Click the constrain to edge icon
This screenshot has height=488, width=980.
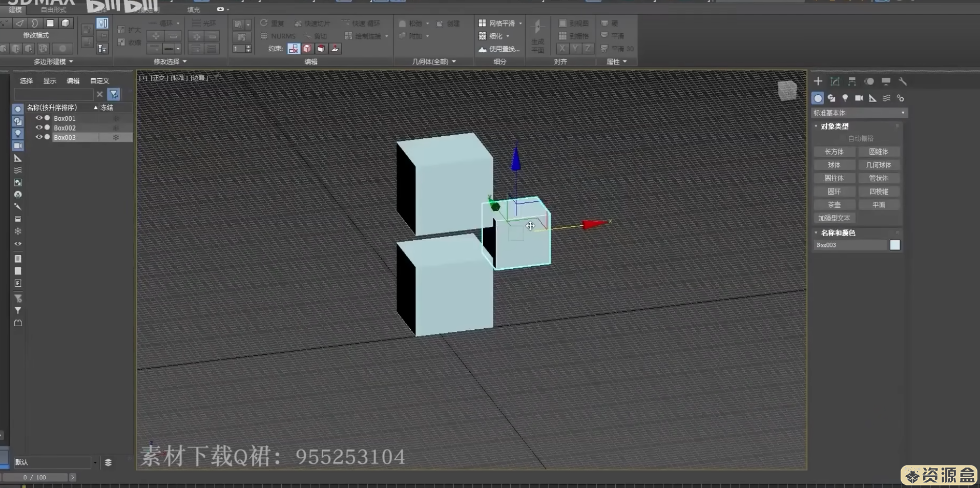pos(307,49)
